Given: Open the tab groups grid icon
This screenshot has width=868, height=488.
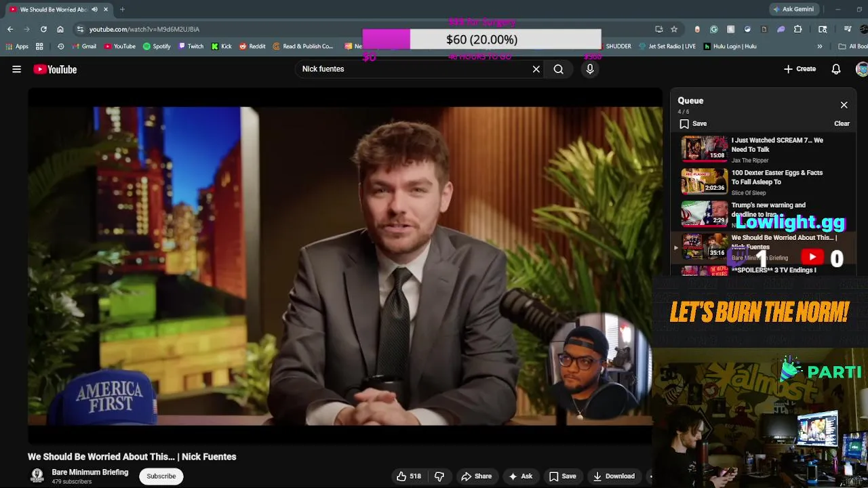Looking at the screenshot, I should tap(39, 47).
